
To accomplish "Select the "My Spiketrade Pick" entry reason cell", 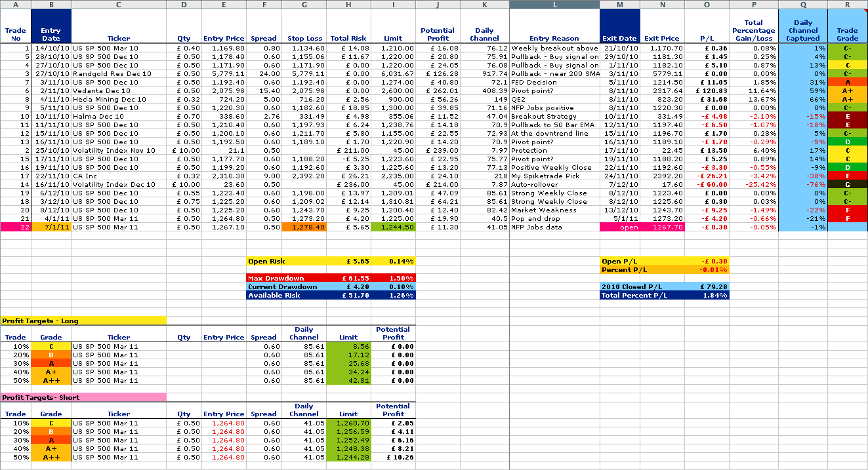I will point(554,176).
